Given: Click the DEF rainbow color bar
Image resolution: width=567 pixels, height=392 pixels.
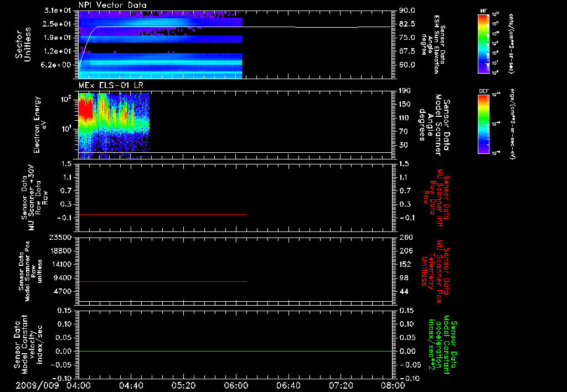Looking at the screenshot, I should point(483,124).
